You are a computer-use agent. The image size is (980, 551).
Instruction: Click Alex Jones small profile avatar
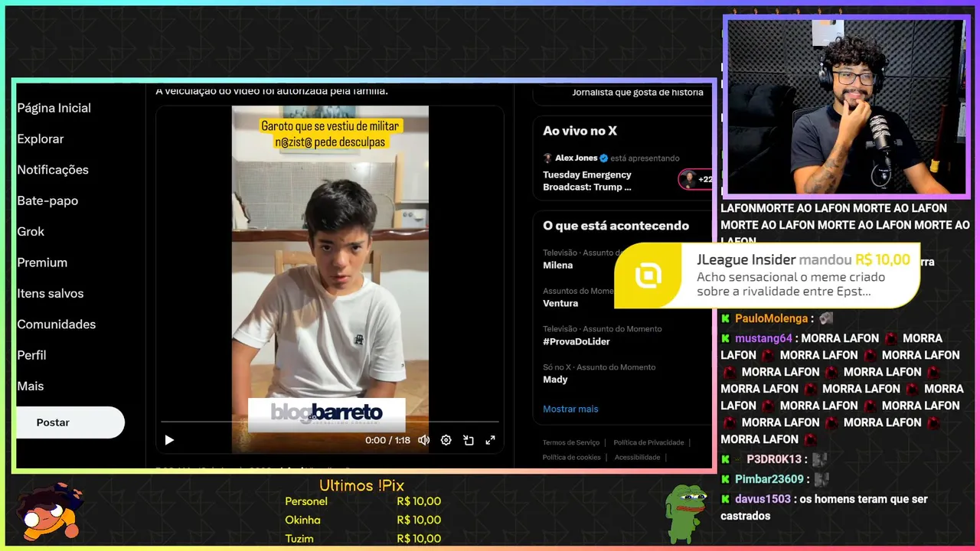tap(547, 158)
